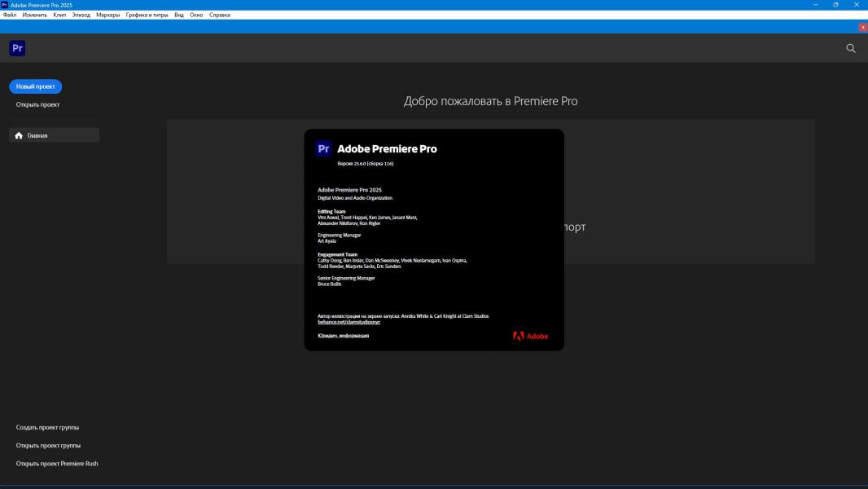Open the Файл menu
This screenshot has height=489, width=868.
pos(10,15)
